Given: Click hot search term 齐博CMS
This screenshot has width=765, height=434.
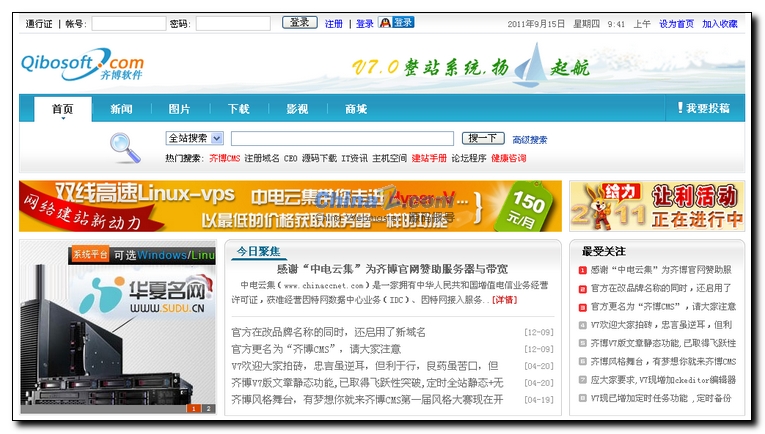Looking at the screenshot, I should (x=224, y=158).
